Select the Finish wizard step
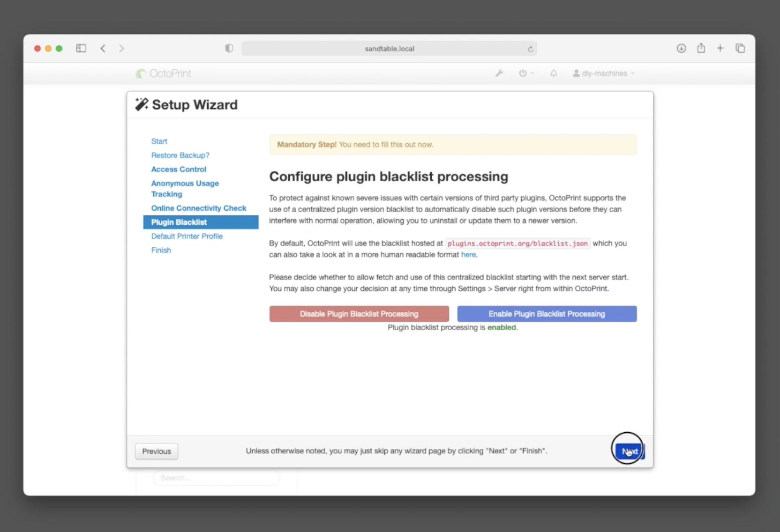 point(161,250)
